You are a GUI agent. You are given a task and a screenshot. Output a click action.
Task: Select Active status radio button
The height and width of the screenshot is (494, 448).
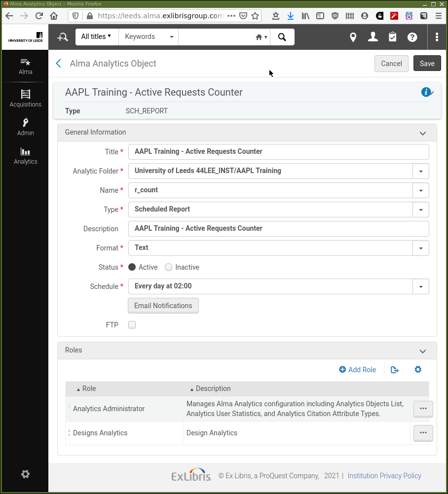pyautogui.click(x=132, y=267)
